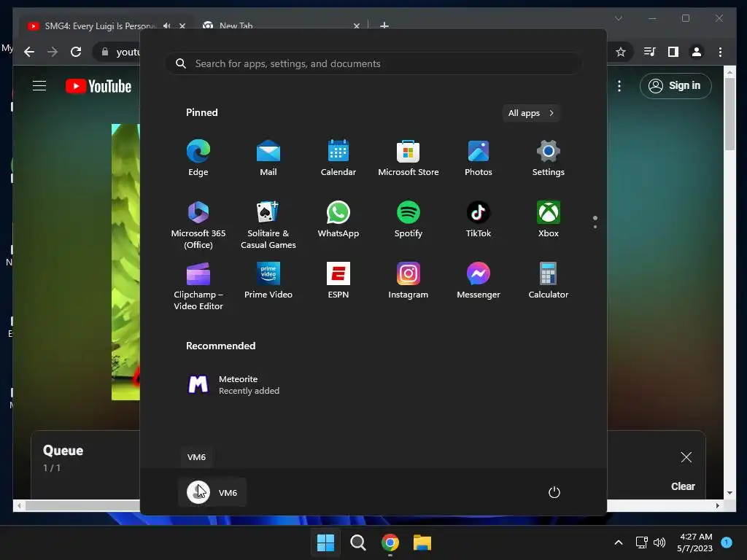Click the Windows Start button on taskbar
Screen dimensions: 747x560
[x=326, y=542]
